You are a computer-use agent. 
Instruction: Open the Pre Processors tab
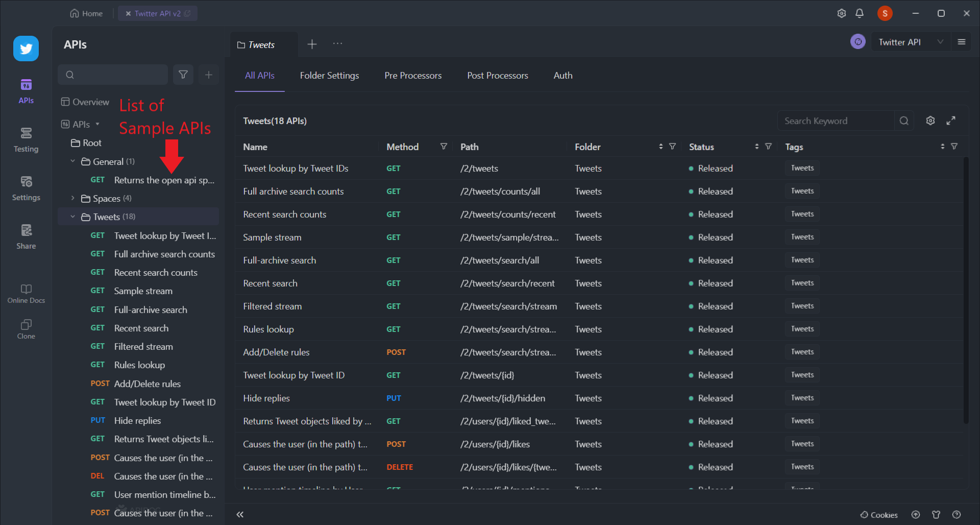click(413, 76)
